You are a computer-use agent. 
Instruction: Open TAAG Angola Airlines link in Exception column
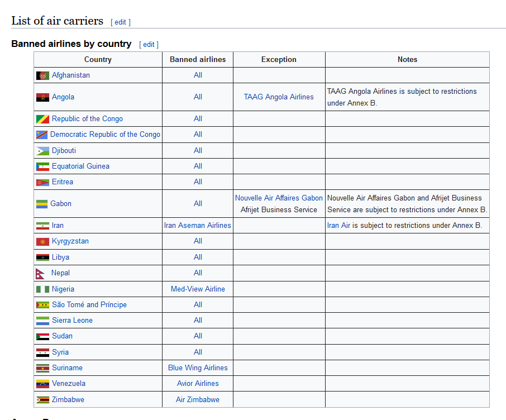click(x=279, y=97)
